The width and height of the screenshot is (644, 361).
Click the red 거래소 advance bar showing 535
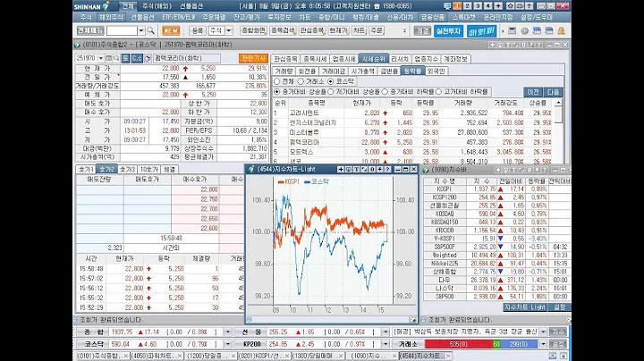click(458, 344)
